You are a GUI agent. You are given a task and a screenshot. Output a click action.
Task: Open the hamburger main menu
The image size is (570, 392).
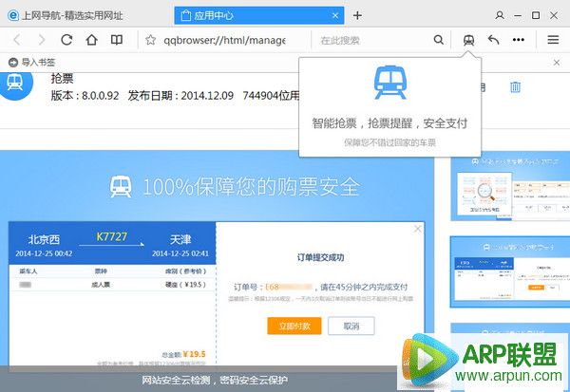553,40
